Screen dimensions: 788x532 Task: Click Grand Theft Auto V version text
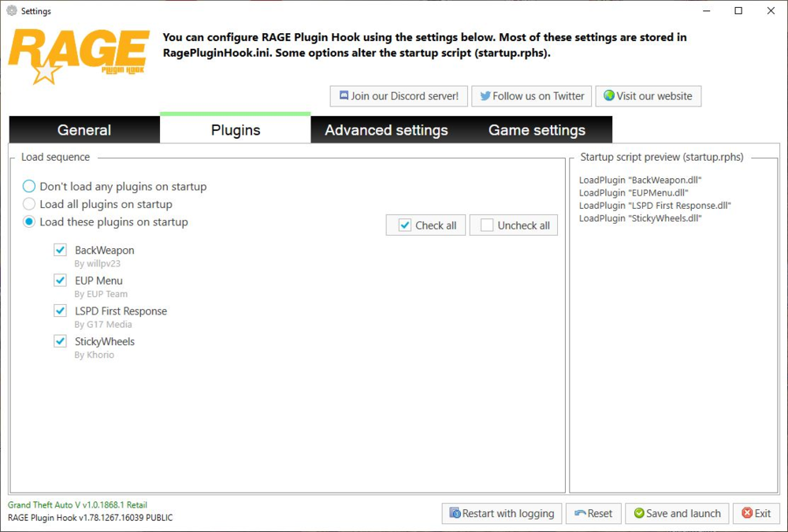pyautogui.click(x=77, y=505)
